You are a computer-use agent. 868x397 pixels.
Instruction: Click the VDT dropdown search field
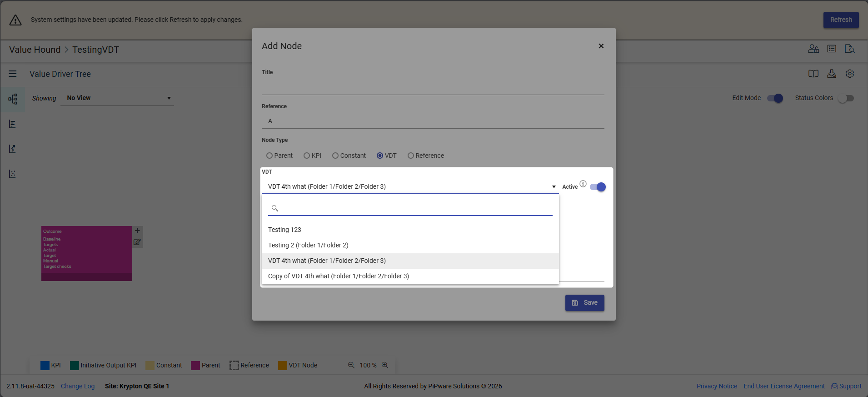pyautogui.click(x=410, y=208)
